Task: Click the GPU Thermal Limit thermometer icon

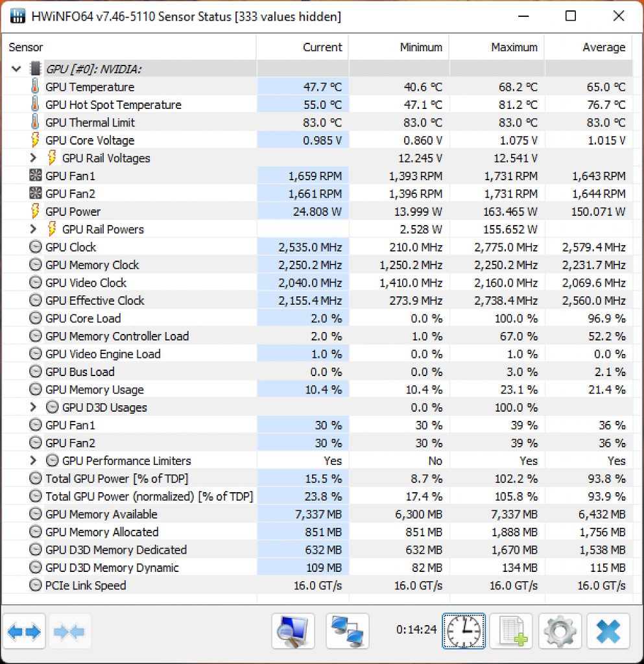Action: click(x=35, y=122)
